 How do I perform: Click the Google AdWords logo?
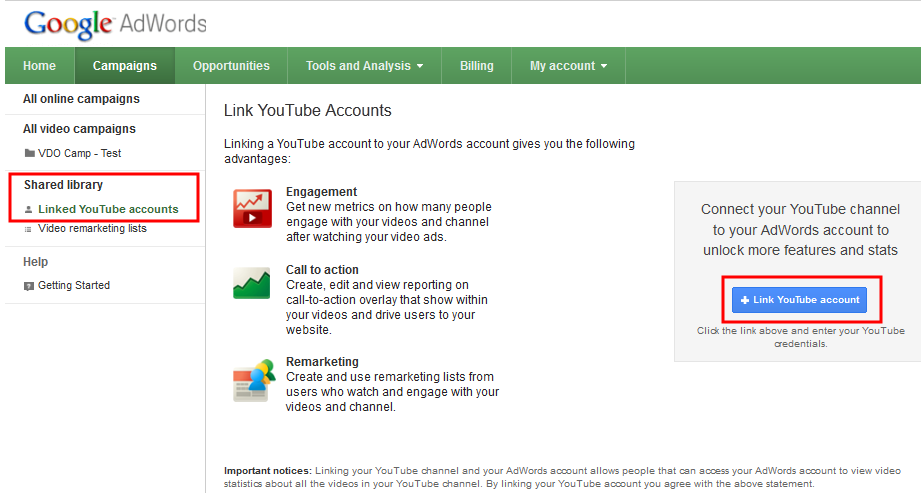tap(116, 25)
